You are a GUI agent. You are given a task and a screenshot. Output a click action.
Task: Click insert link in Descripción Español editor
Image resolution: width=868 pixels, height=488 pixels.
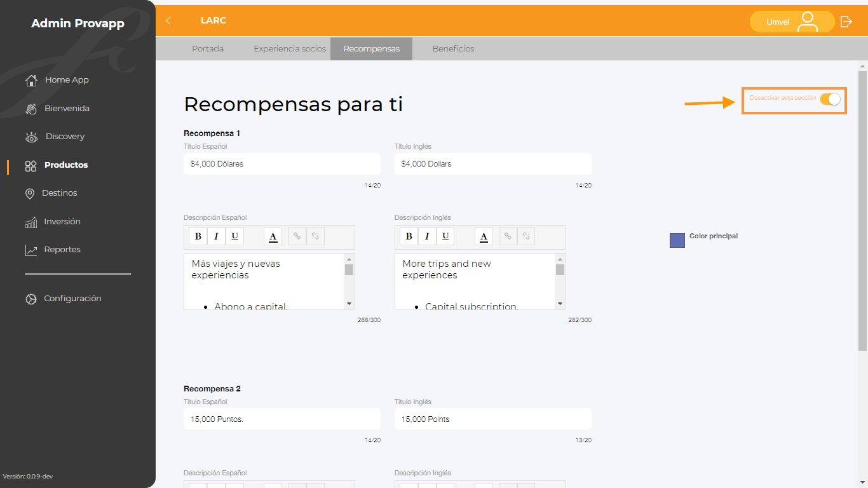(297, 236)
